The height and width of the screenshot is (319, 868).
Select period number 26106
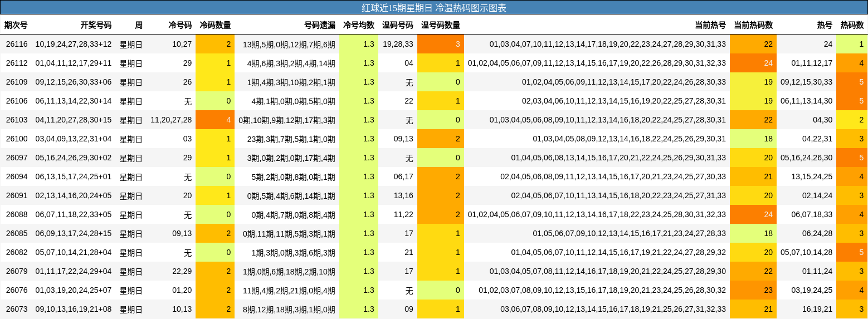pos(17,101)
